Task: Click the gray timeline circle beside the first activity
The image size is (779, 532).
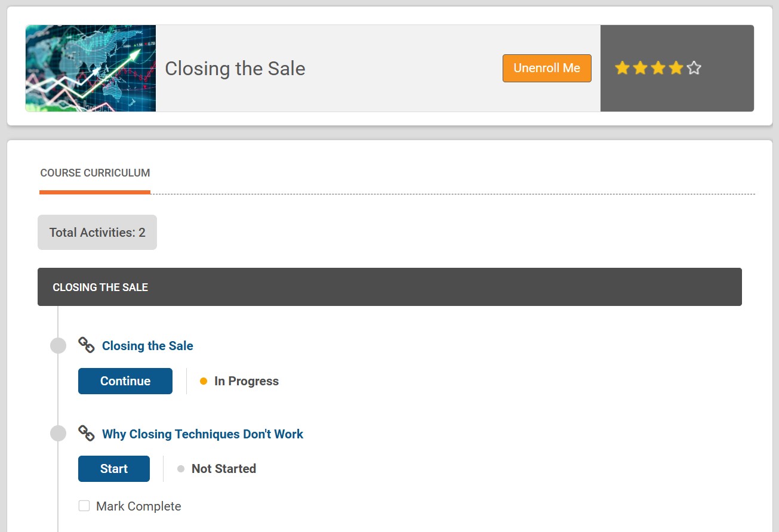Action: click(58, 345)
